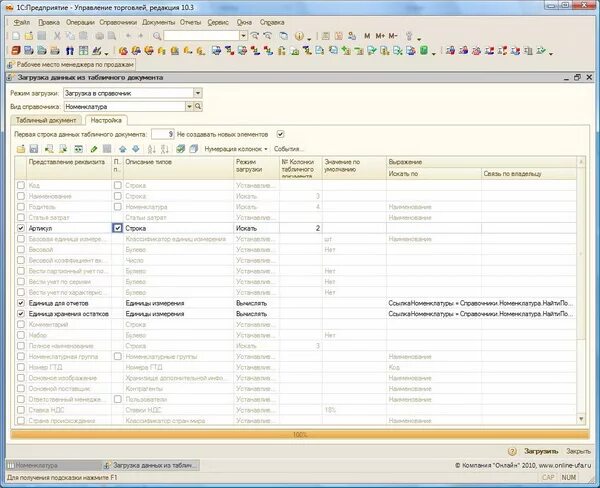This screenshot has height=488, width=600.
Task: Check the 'Ставка НДС' row checkbox
Action: coord(21,410)
